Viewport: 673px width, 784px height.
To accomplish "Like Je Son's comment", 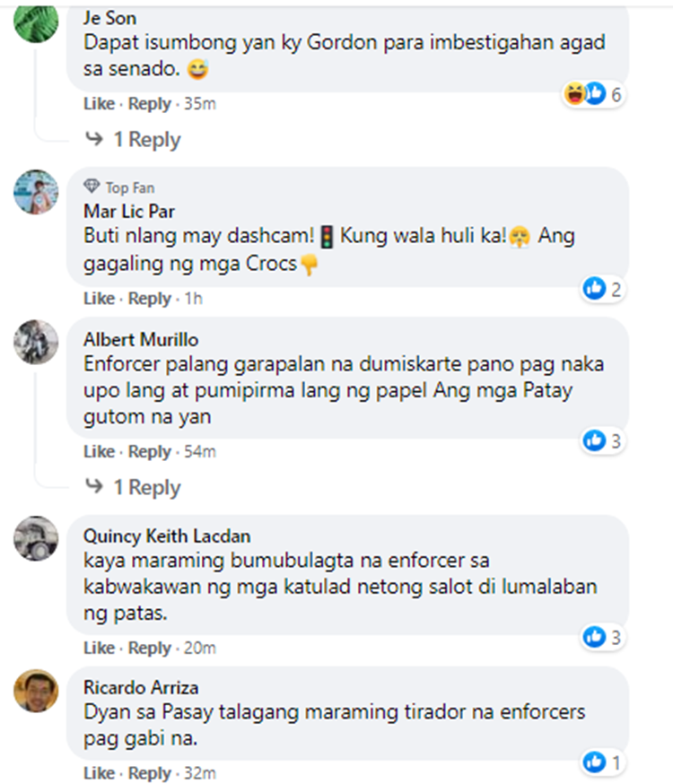I will (99, 103).
